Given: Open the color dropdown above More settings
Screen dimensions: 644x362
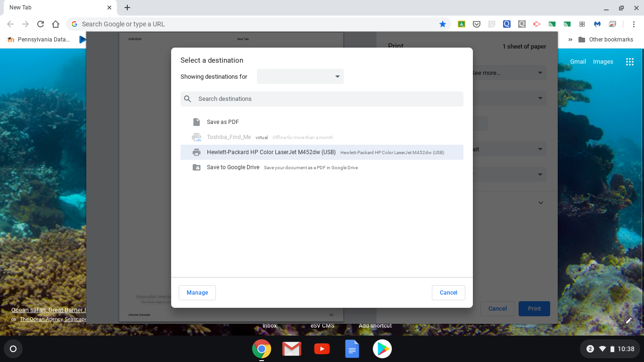Looking at the screenshot, I should click(509, 174).
